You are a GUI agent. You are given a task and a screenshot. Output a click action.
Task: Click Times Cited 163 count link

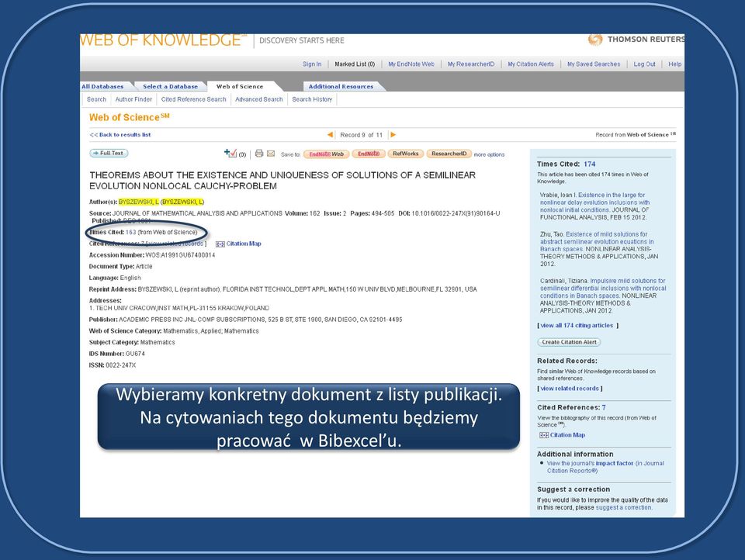(x=130, y=232)
